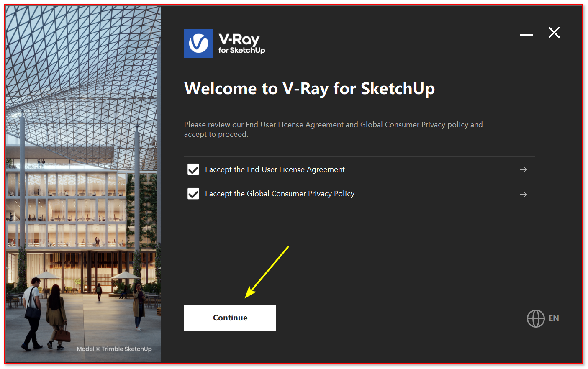The image size is (588, 369).
Task: Open Global Consumer Privacy Policy details arrow
Action: [524, 195]
